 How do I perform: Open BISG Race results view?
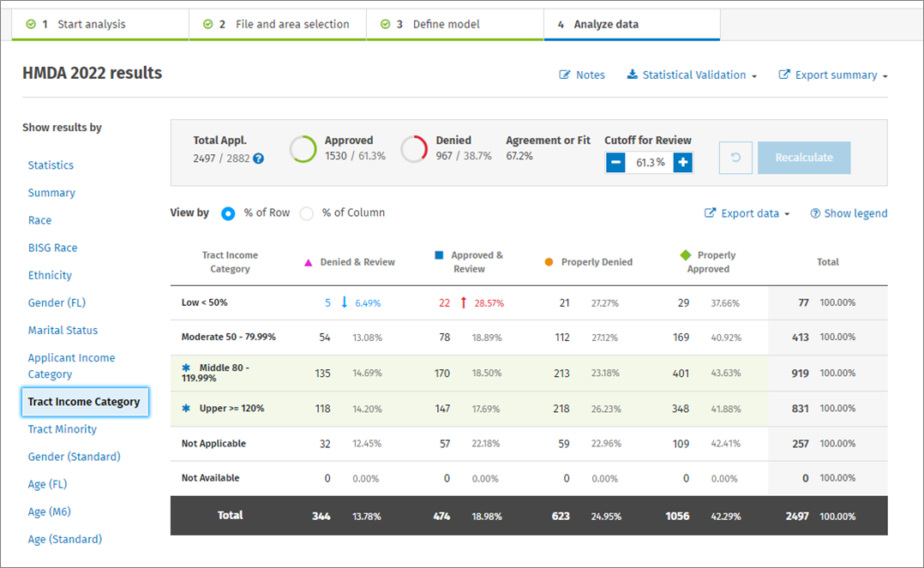coord(52,248)
